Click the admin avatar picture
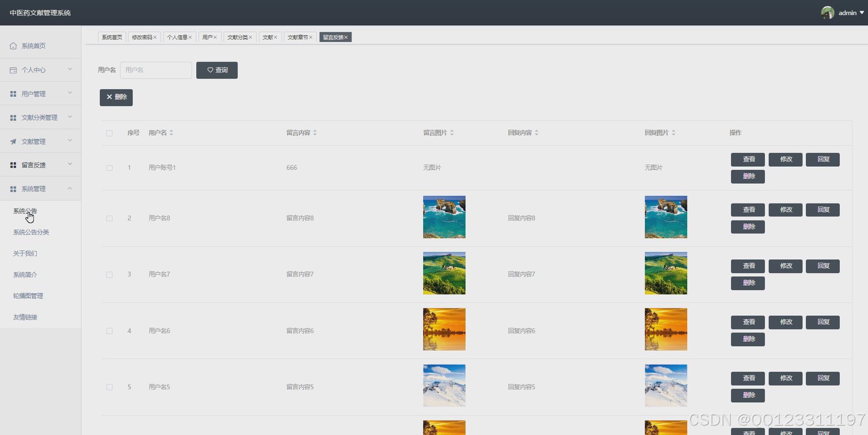 pos(827,13)
